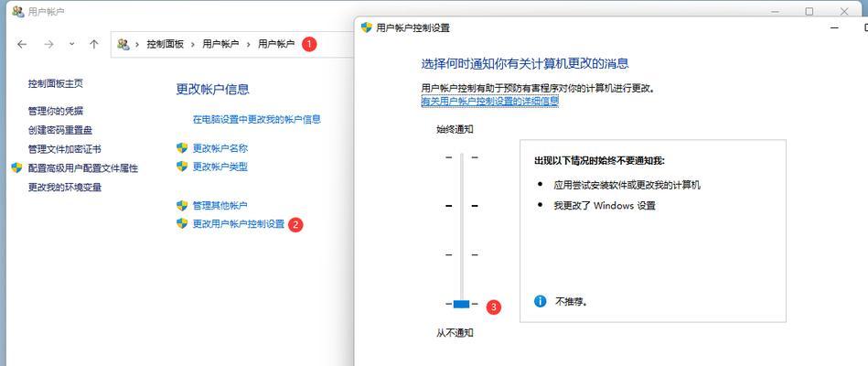Click shield icon in UAC settings title bar
The height and width of the screenshot is (366, 868).
tap(366, 27)
